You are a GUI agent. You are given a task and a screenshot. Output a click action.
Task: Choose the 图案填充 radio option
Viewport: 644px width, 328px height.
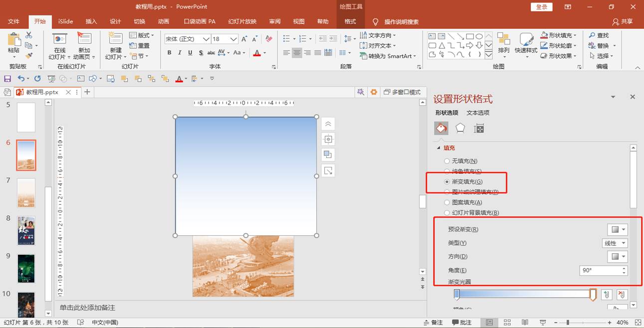[x=447, y=202]
